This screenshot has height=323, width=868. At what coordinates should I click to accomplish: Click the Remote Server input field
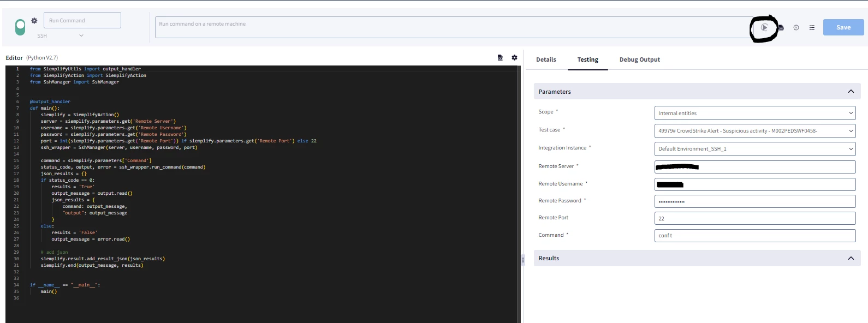pyautogui.click(x=755, y=166)
